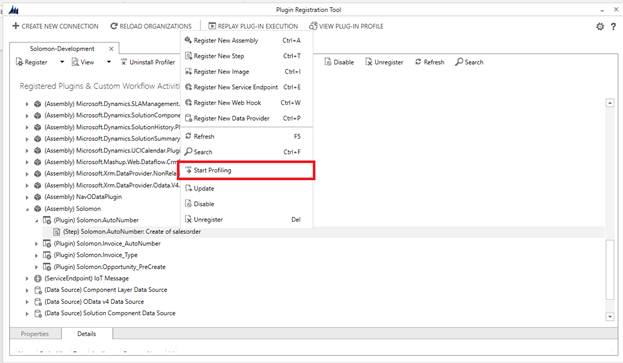This screenshot has width=623, height=363.
Task: Click the toolbar Search magnifier icon
Action: (459, 62)
